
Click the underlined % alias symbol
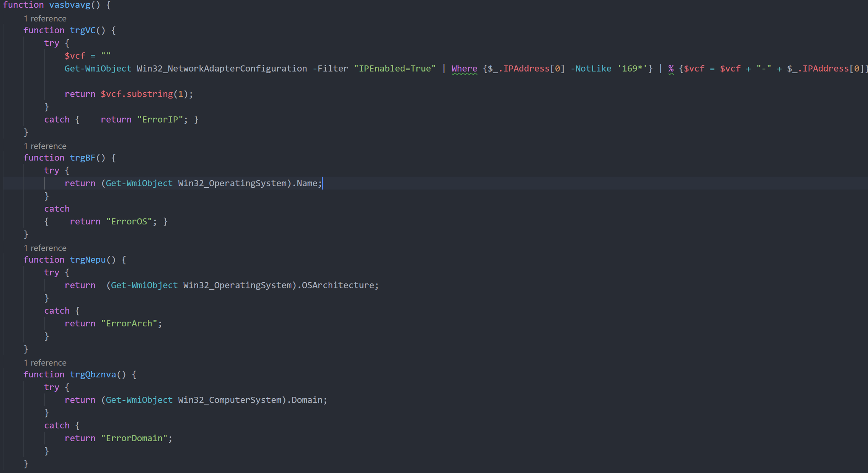click(x=671, y=69)
